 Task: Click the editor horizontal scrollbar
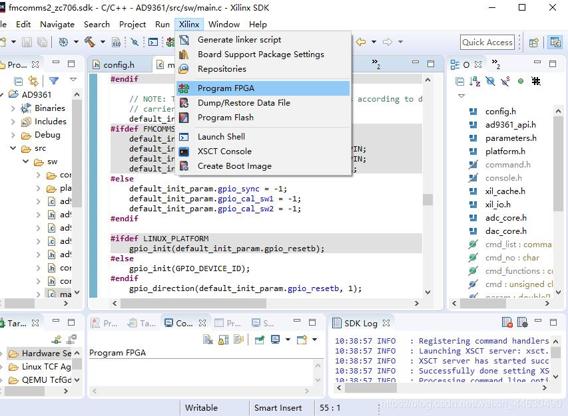click(193, 303)
